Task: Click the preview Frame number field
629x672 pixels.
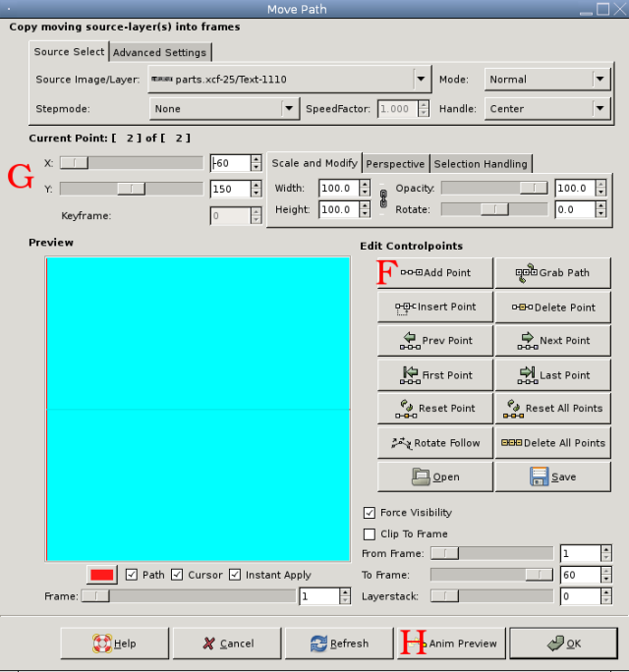Action: (319, 596)
